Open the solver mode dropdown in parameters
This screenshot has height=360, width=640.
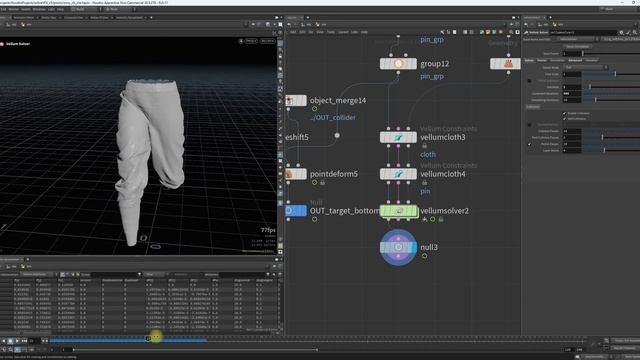click(585, 67)
